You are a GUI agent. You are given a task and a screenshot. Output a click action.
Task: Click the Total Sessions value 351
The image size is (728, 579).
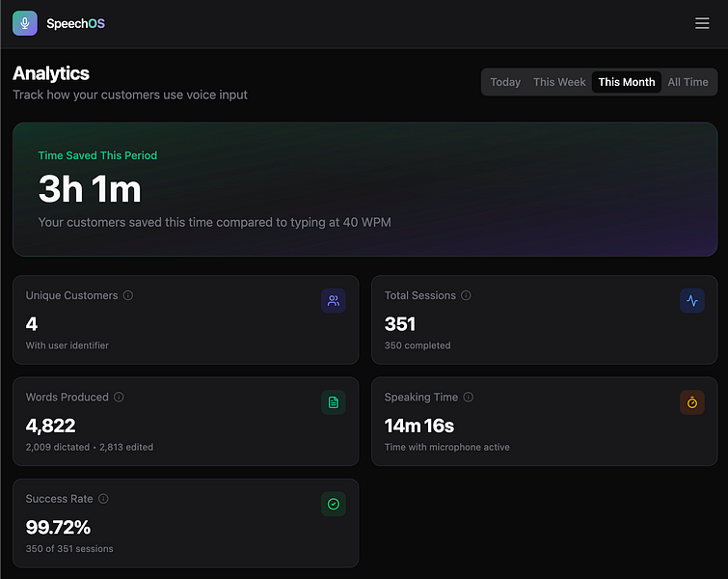[x=400, y=324]
